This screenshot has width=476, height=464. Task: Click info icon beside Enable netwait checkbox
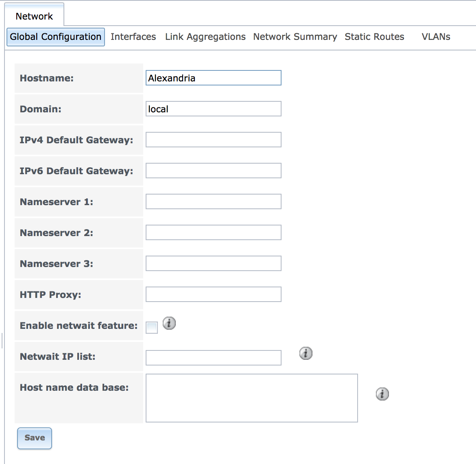[169, 323]
